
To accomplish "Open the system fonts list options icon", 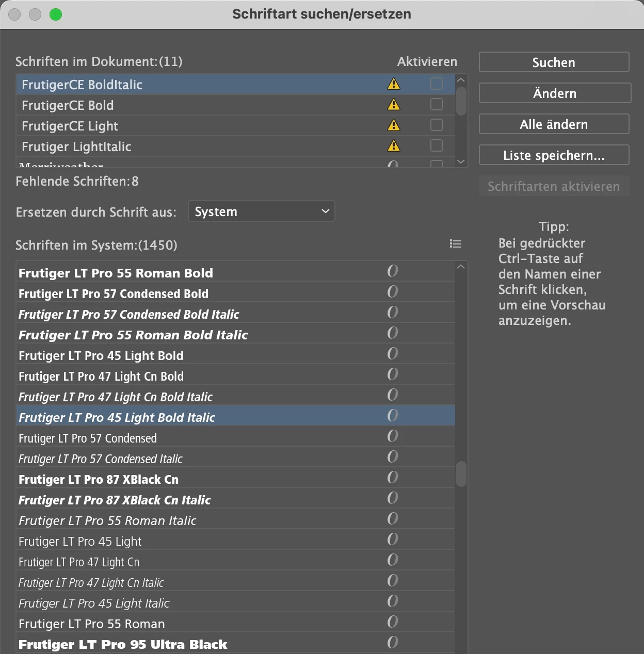I will click(456, 244).
